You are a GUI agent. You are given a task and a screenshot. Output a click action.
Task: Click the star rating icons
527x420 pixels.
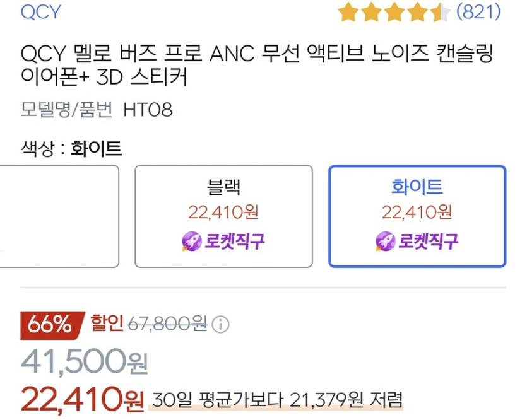tap(394, 13)
